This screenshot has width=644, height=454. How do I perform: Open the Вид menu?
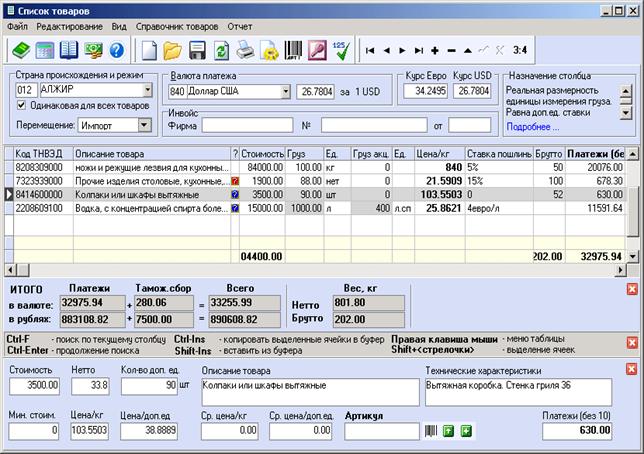(x=119, y=27)
